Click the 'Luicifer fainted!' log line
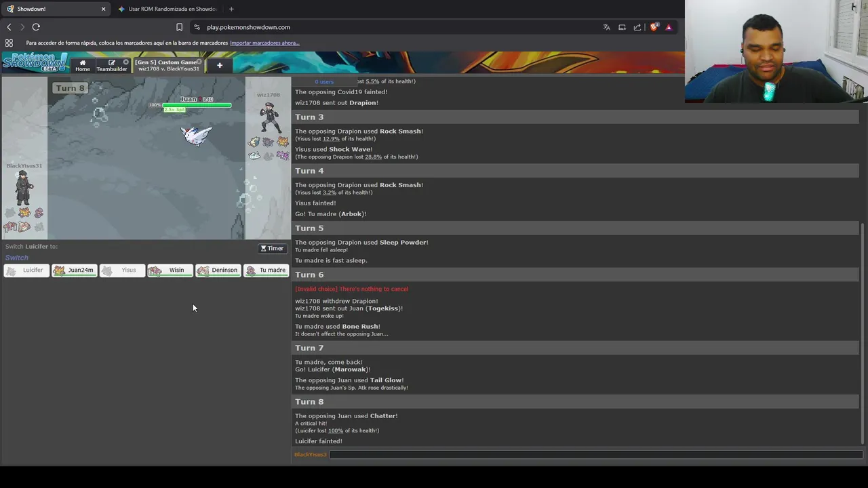The image size is (868, 488). click(319, 441)
